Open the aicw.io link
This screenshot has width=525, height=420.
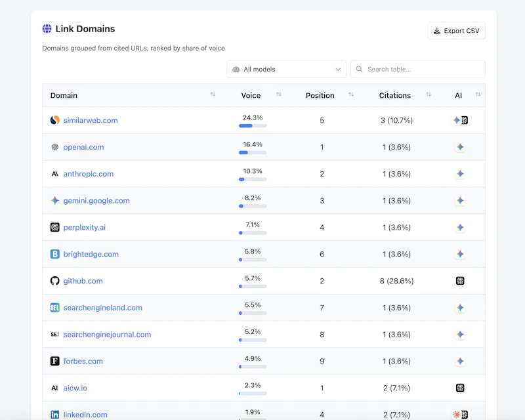pyautogui.click(x=75, y=388)
